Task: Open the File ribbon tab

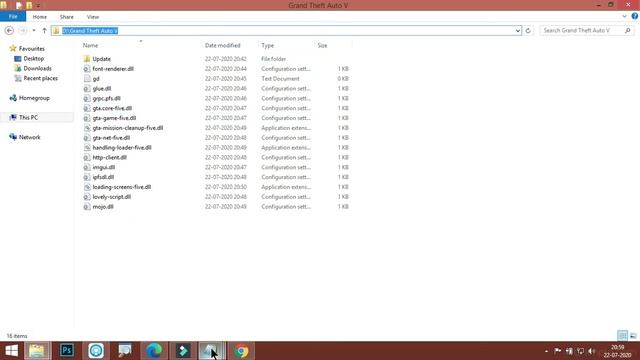Action: click(x=13, y=17)
